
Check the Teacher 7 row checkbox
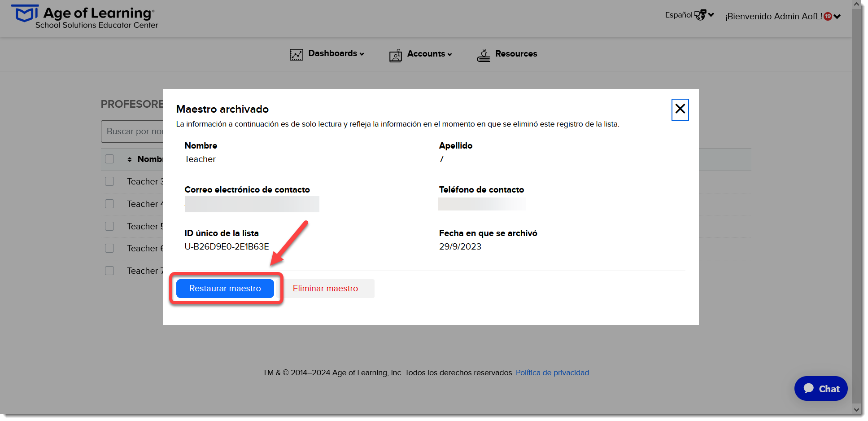tap(109, 271)
